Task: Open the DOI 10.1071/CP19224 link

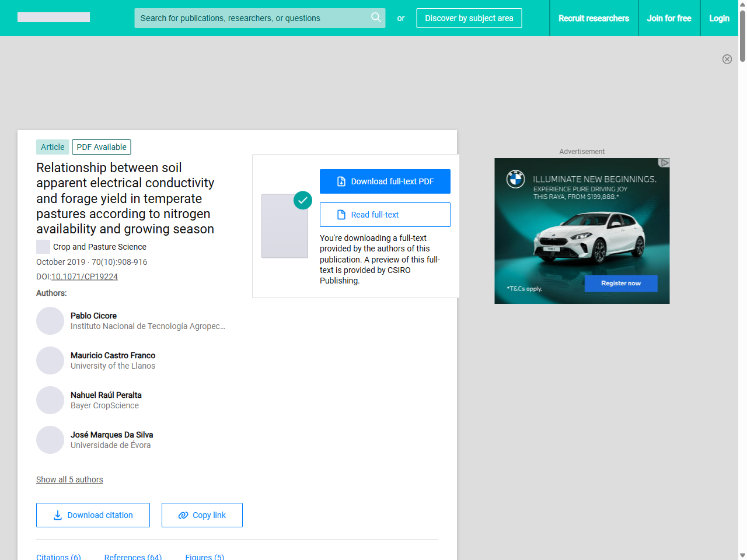Action: tap(85, 276)
